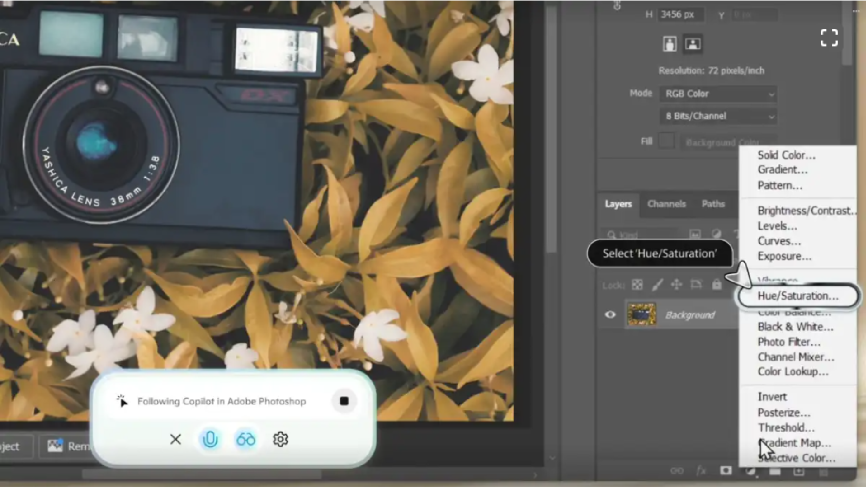Viewport: 868px width, 488px height.
Task: Click the Background layer thumbnail
Action: (641, 314)
